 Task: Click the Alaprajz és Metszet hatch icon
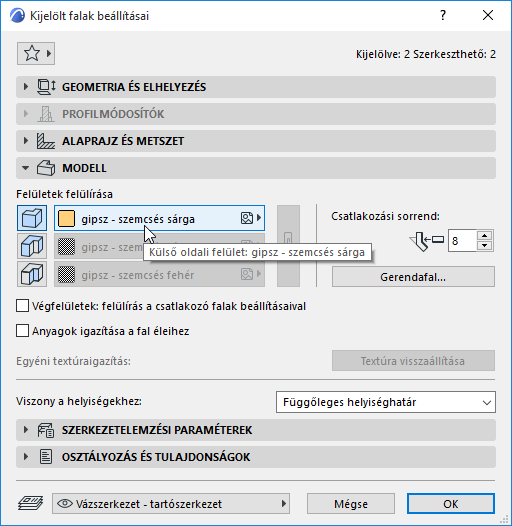(x=46, y=141)
